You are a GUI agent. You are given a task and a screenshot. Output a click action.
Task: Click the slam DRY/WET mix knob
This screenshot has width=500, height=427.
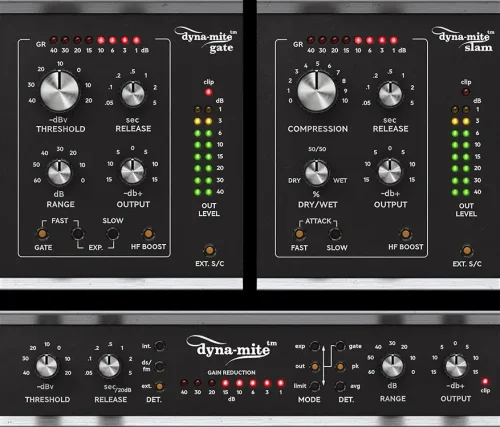pyautogui.click(x=317, y=173)
